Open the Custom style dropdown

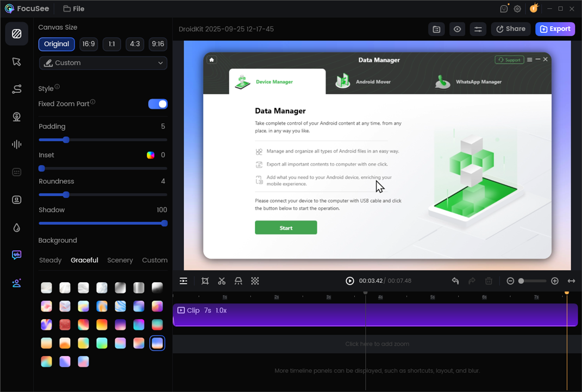[x=103, y=63]
